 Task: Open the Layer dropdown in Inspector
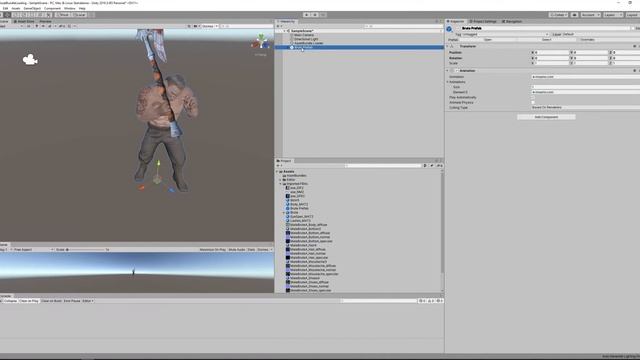click(601, 34)
